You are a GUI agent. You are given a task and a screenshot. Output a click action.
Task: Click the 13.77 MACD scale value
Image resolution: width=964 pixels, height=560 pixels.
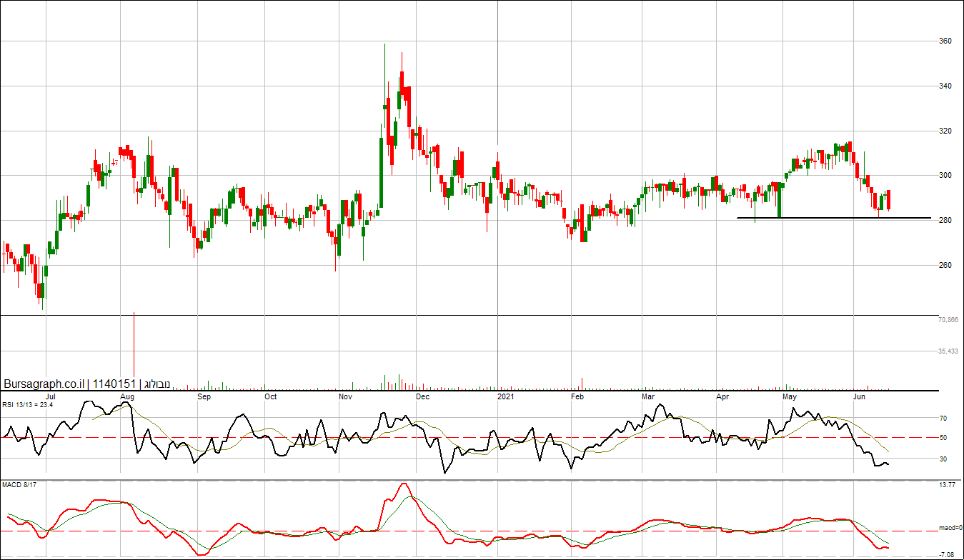tap(947, 485)
